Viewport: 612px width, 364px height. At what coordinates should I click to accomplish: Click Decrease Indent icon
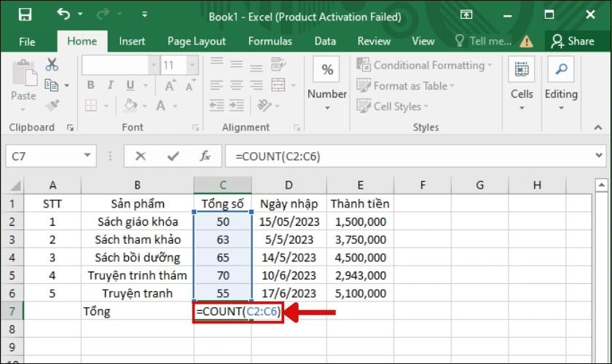click(216, 106)
